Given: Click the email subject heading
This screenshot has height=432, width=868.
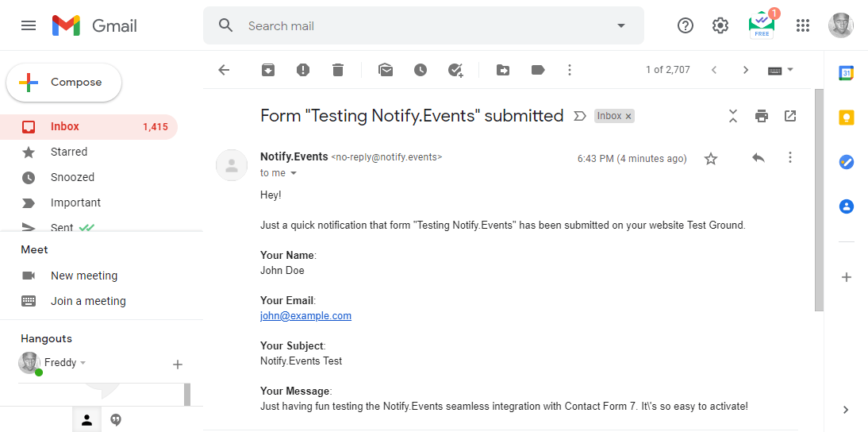Looking at the screenshot, I should point(412,116).
